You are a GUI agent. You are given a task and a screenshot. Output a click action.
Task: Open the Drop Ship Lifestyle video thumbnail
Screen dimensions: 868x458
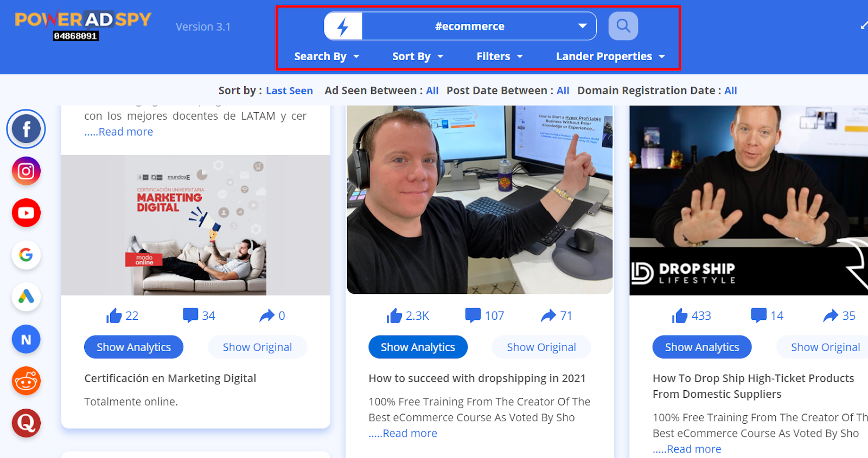(x=749, y=201)
